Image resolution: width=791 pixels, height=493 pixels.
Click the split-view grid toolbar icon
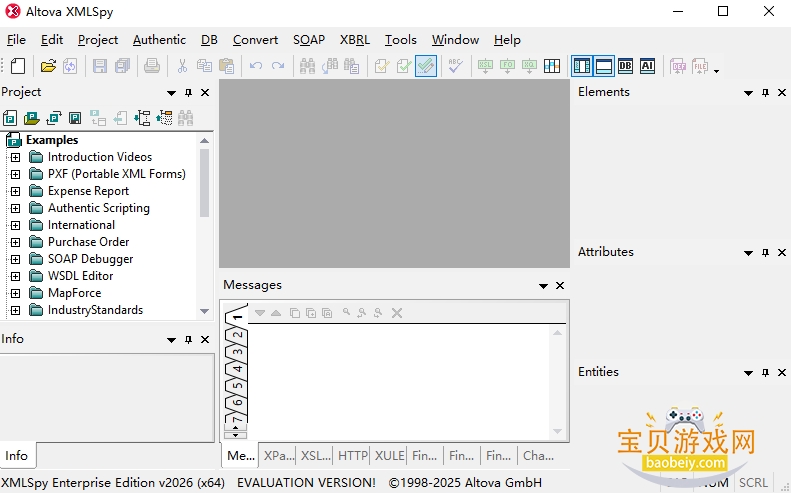552,66
